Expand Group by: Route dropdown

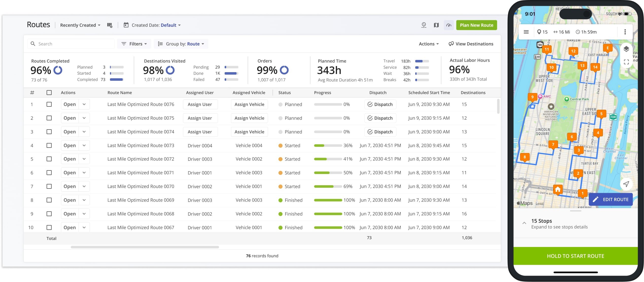tap(181, 44)
